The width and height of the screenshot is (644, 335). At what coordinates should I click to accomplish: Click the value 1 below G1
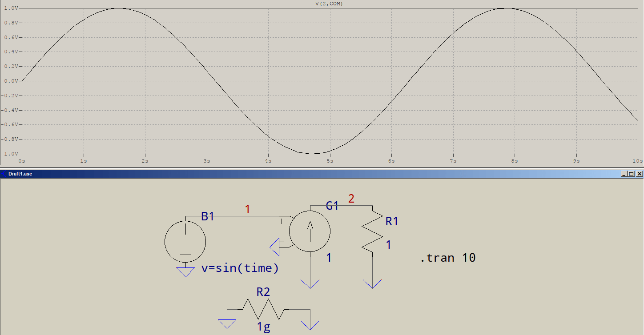(329, 258)
